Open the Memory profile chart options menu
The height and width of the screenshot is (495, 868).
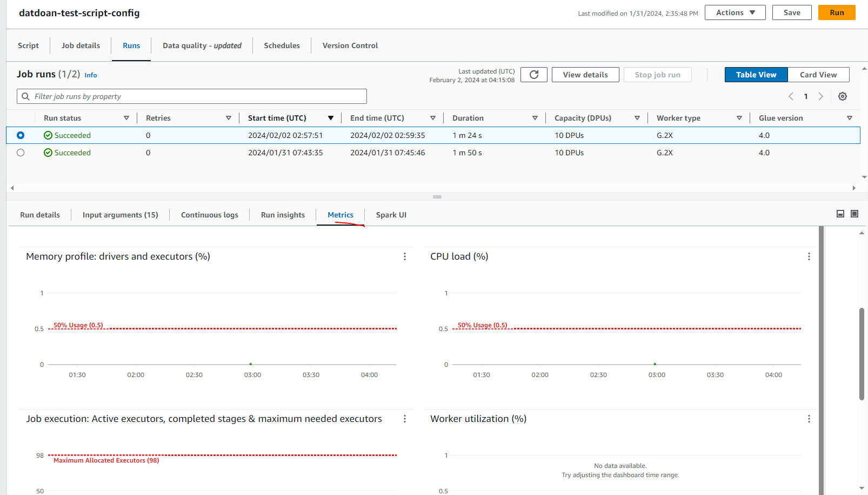coord(404,256)
